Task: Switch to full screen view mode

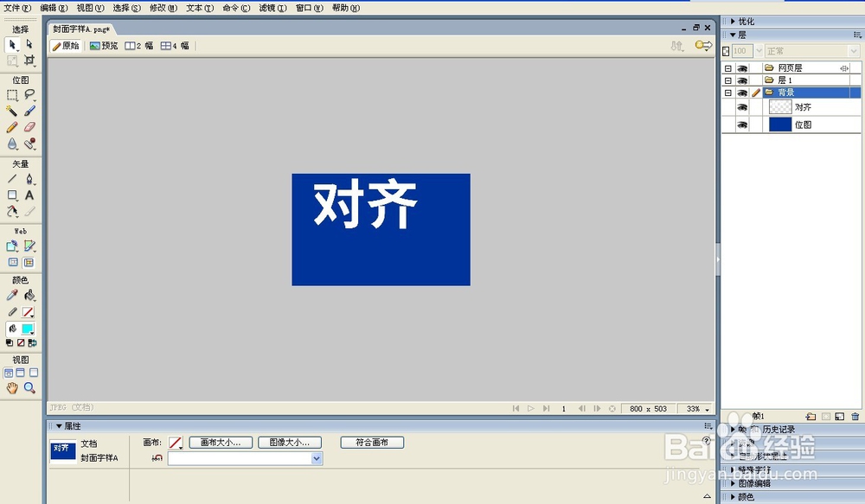Action: [x=34, y=373]
